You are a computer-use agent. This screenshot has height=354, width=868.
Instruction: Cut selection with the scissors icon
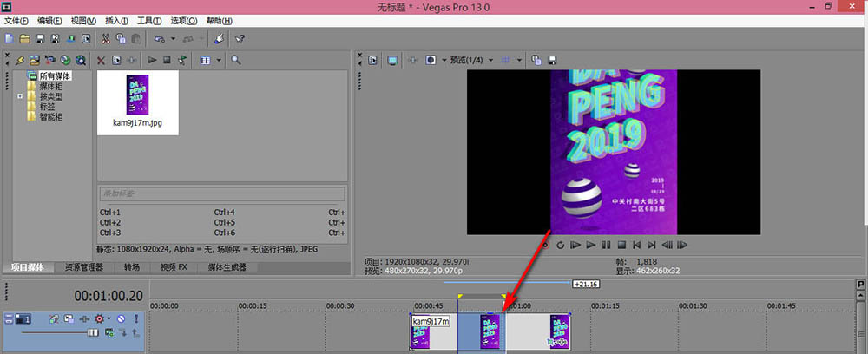(105, 39)
